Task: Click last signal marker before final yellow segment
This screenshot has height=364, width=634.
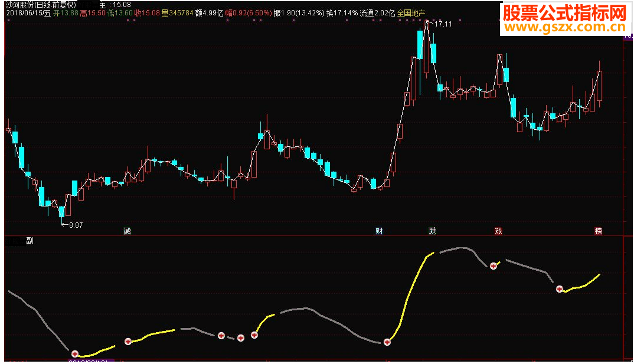Action: pos(560,289)
